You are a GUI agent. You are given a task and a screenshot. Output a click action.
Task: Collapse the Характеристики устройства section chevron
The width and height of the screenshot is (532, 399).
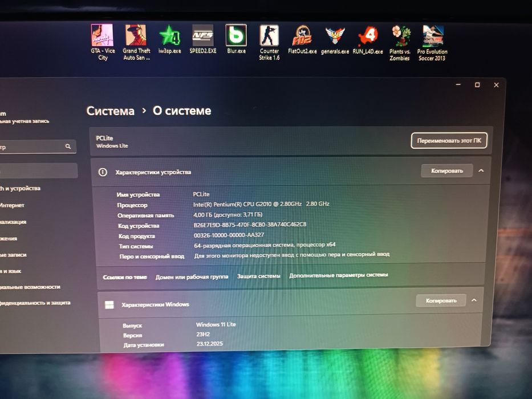point(481,170)
